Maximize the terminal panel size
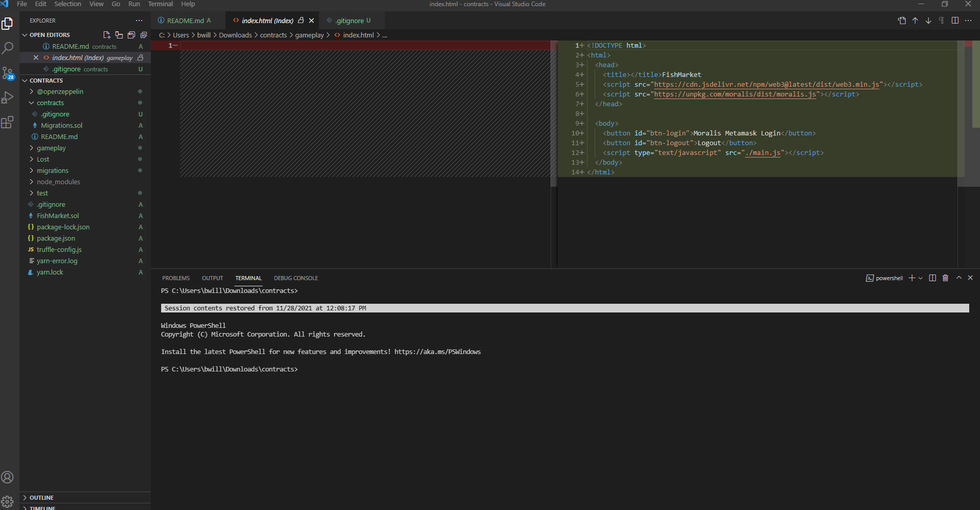Screen dimensions: 980x510 coord(958,278)
